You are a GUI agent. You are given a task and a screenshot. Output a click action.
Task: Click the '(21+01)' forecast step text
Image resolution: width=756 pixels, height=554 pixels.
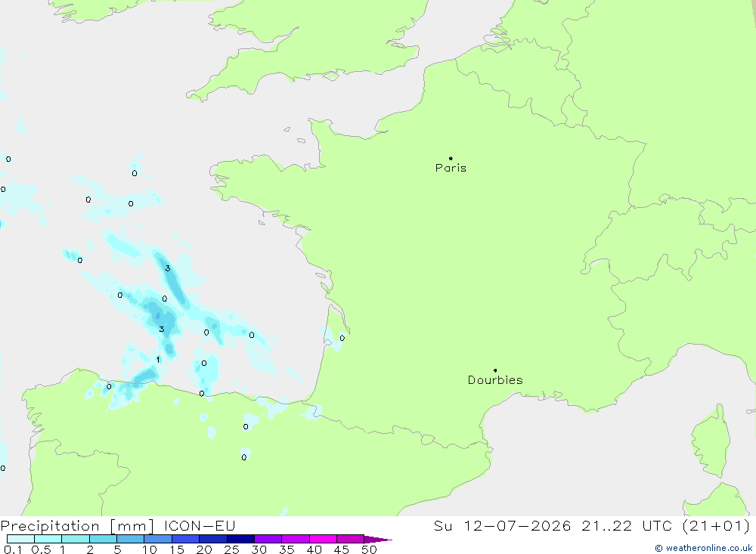[x=717, y=525]
